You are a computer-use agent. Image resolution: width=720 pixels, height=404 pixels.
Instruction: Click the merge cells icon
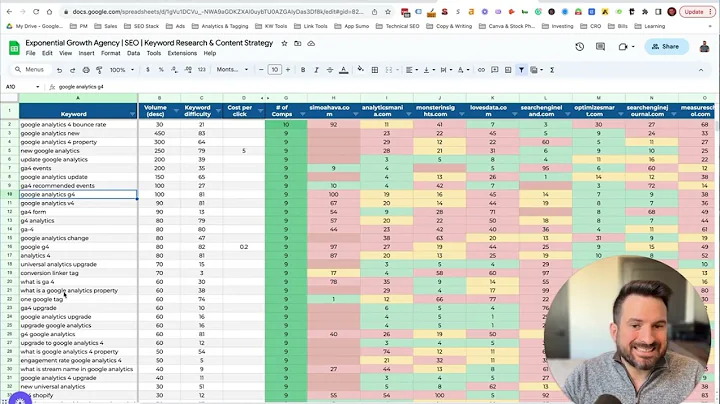tap(388, 70)
